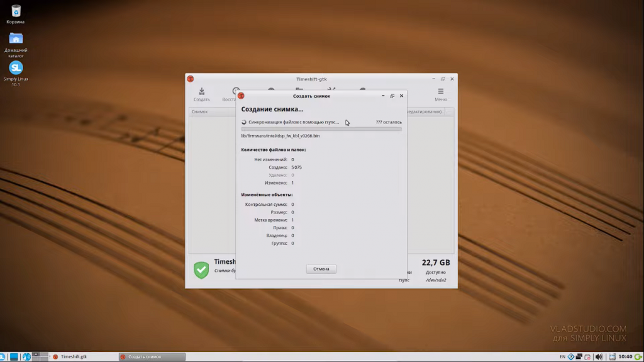Restore the Создать снимок dialog window

tap(392, 96)
